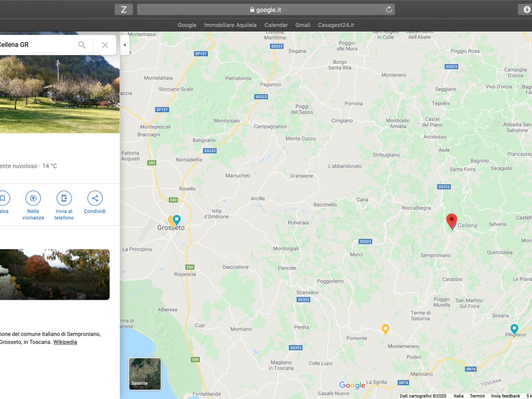The width and height of the screenshot is (532, 399).
Task: Click the yellow star saved place marker
Action: pos(386,329)
